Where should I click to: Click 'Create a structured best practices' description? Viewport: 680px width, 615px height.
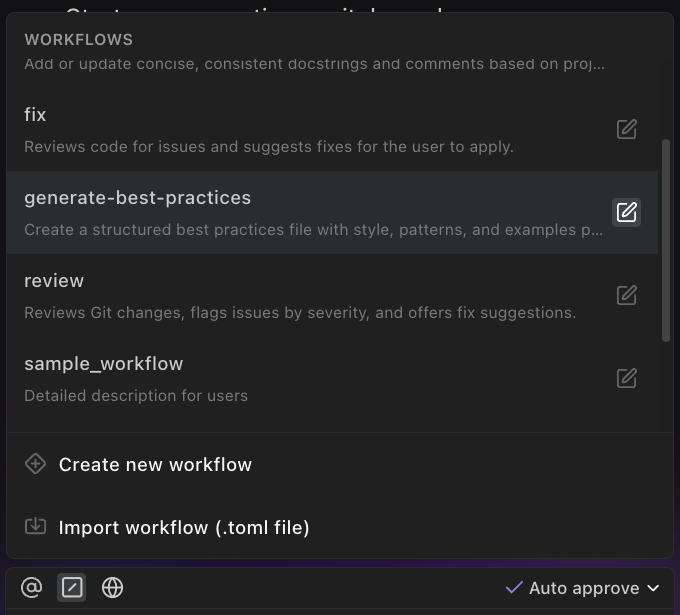[x=314, y=229]
